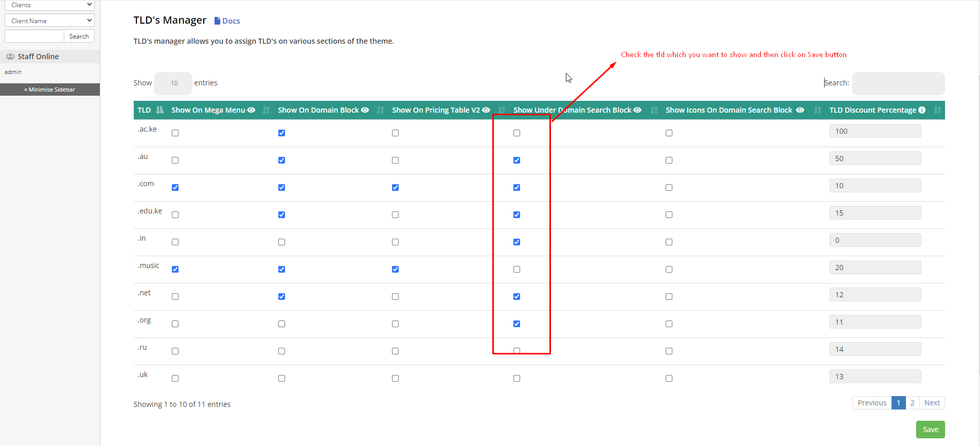The width and height of the screenshot is (980, 446).
Task: Click the info icon beside TLD Discount Percentage
Action: pos(922,110)
